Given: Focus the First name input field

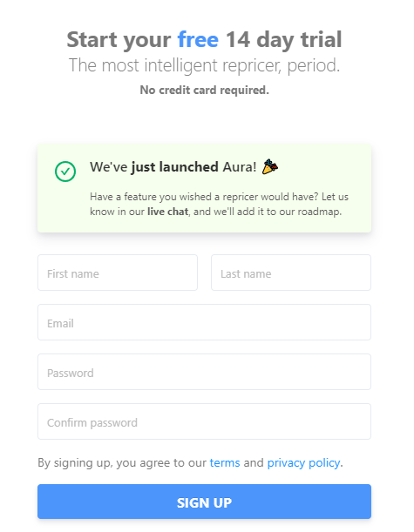Looking at the screenshot, I should [118, 273].
